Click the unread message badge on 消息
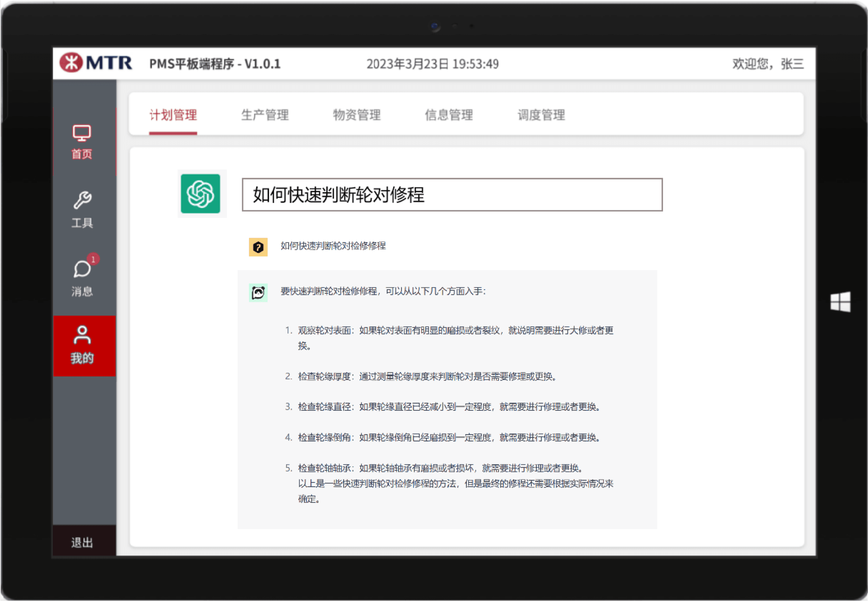Viewport: 868px width, 601px height. tap(93, 259)
